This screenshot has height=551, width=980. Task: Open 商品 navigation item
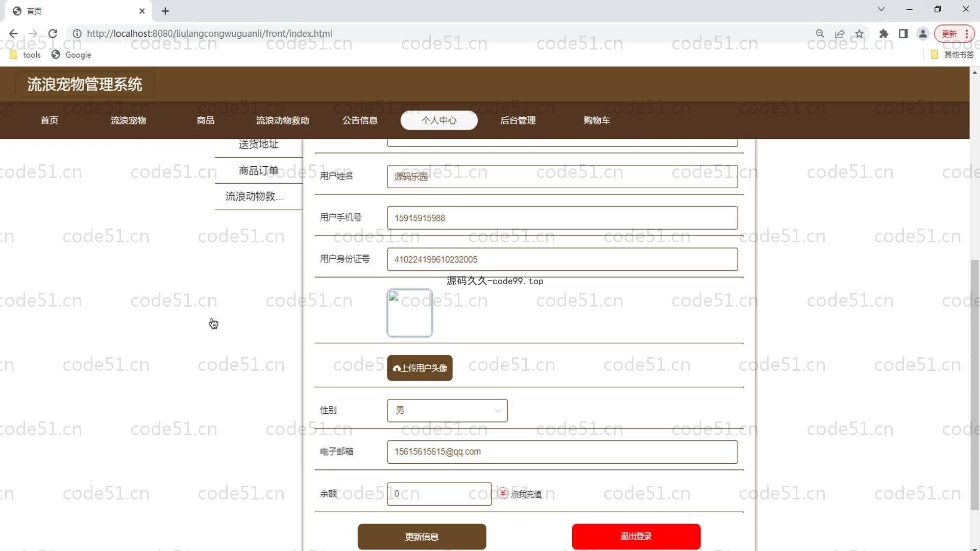click(x=206, y=120)
